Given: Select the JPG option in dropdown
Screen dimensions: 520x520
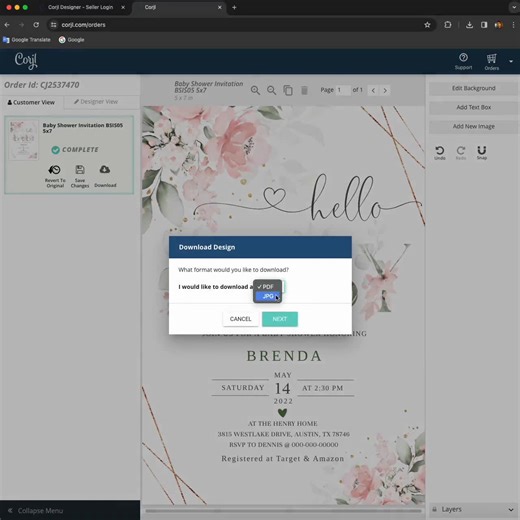Looking at the screenshot, I should (x=268, y=296).
